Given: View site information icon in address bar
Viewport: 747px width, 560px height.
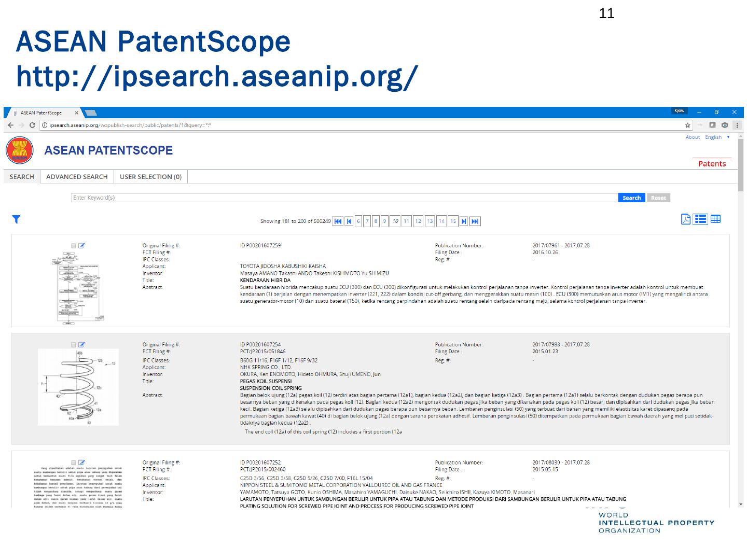Looking at the screenshot, I should click(45, 125).
